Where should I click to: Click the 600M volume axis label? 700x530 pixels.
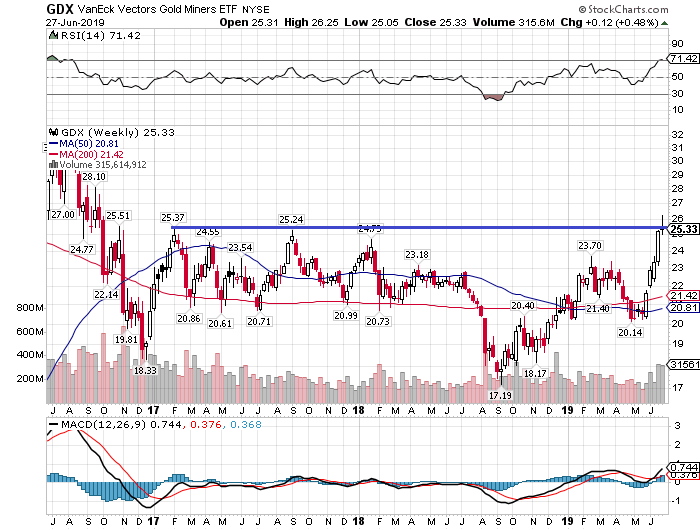(30, 331)
